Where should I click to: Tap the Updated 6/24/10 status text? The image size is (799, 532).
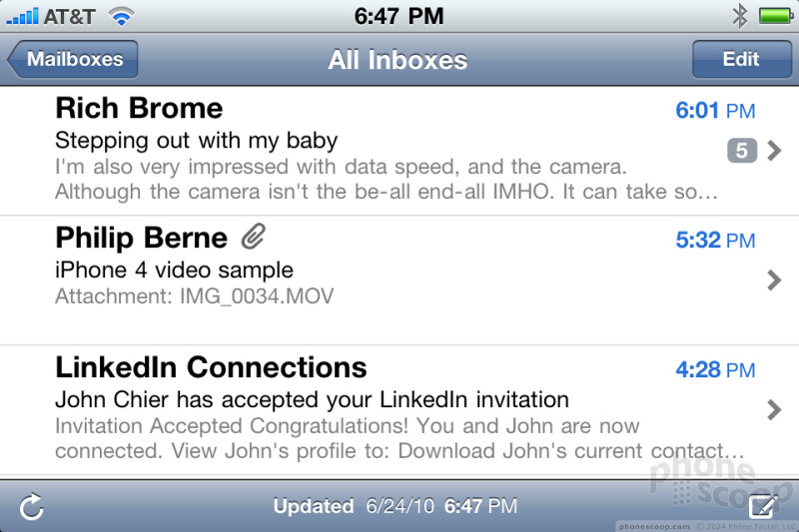point(396,506)
